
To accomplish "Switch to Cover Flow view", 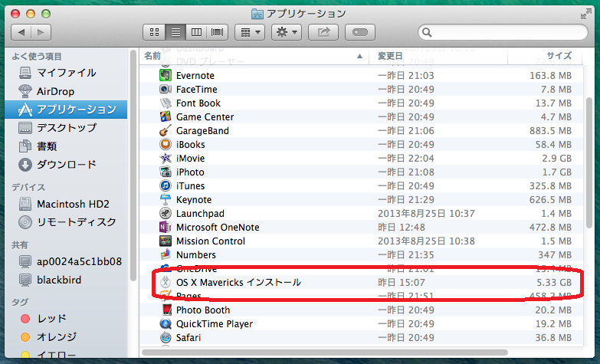I will tap(218, 32).
